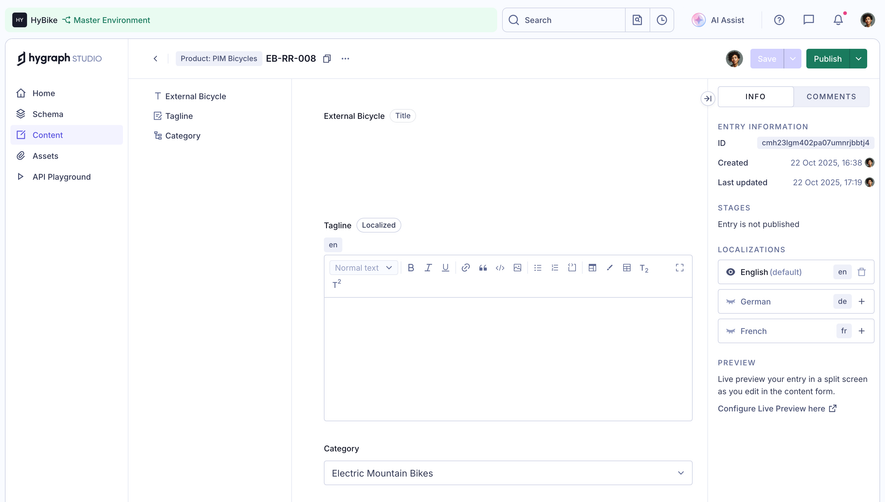Apply superscript formatting in Tagline
This screenshot has width=885, height=502.
[336, 284]
